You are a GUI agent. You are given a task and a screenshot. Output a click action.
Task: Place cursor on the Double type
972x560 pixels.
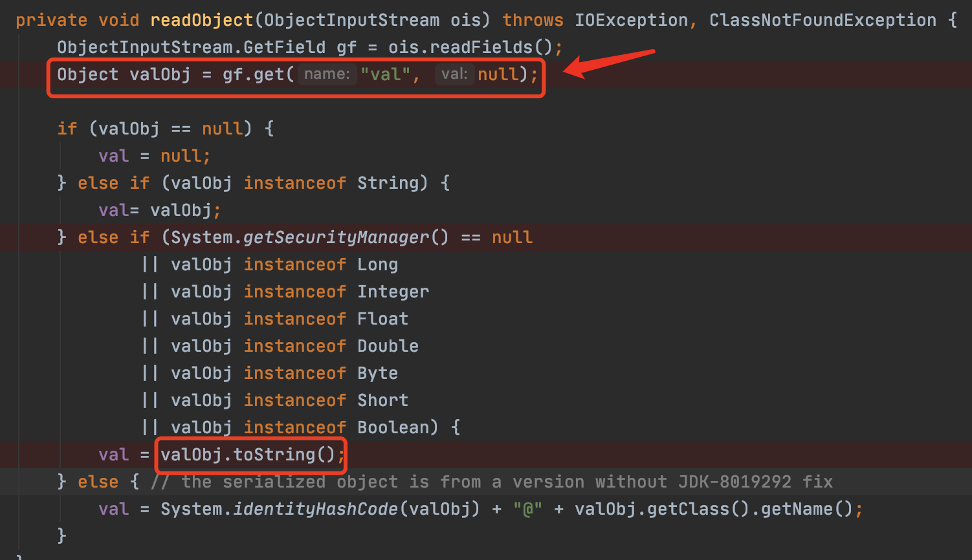point(388,346)
